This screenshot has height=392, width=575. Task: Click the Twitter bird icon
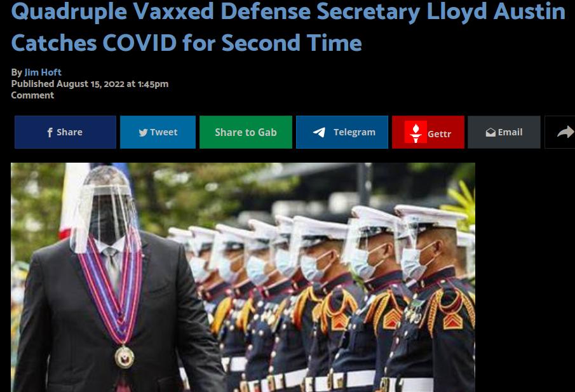click(143, 133)
